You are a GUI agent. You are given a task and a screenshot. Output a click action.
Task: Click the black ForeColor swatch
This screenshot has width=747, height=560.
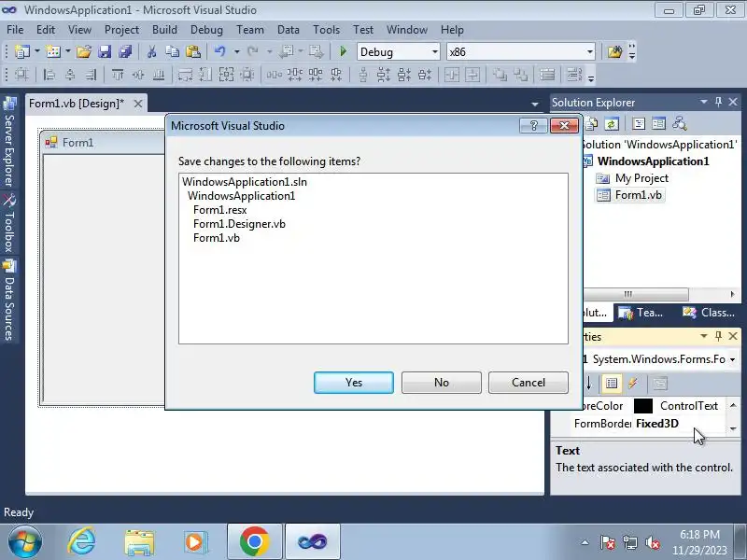[x=642, y=406]
